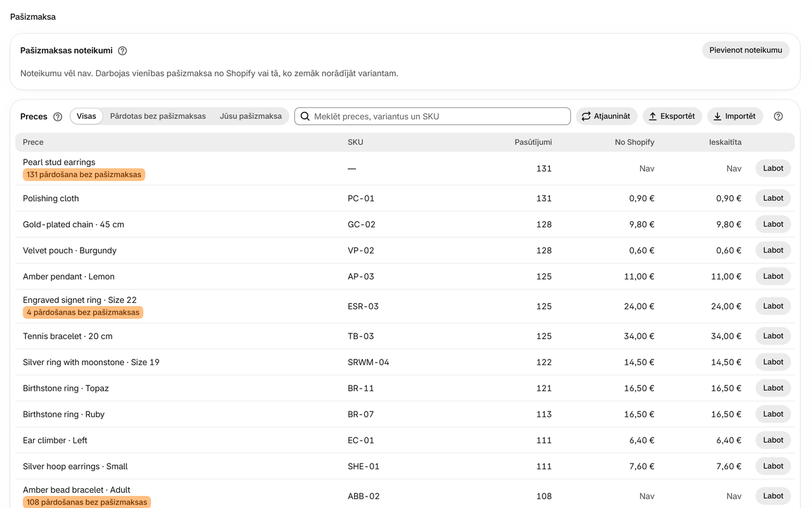The image size is (812, 508).
Task: Focus the product and SKU search field
Action: (433, 116)
